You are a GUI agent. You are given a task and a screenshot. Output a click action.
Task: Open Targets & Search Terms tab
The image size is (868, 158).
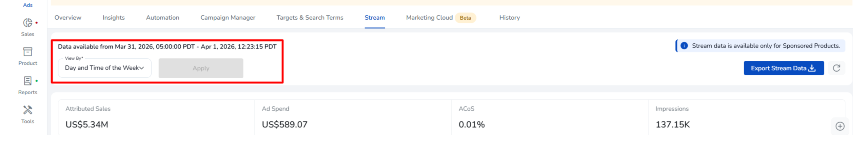[310, 18]
